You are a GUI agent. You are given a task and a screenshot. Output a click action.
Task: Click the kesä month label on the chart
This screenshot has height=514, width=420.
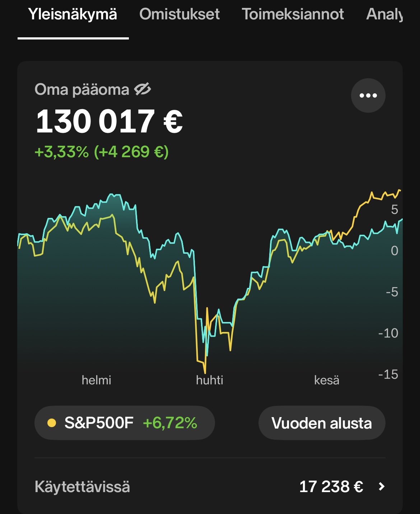click(326, 380)
